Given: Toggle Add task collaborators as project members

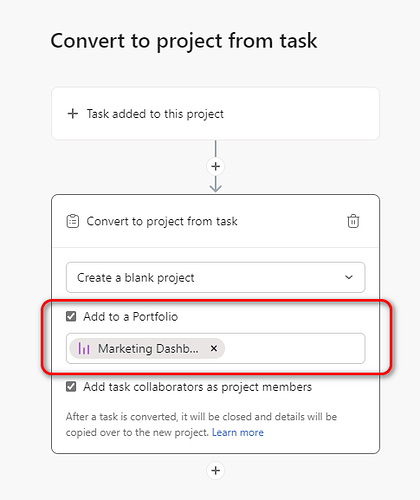Looking at the screenshot, I should (x=71, y=387).
